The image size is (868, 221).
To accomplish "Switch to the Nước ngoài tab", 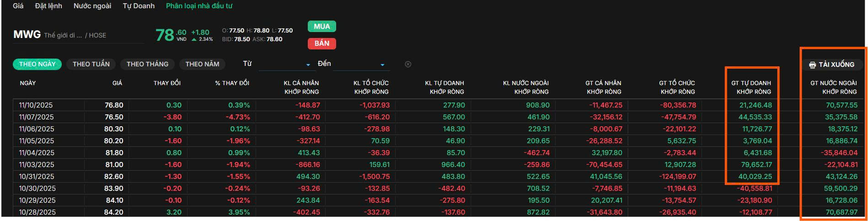I will click(92, 6).
